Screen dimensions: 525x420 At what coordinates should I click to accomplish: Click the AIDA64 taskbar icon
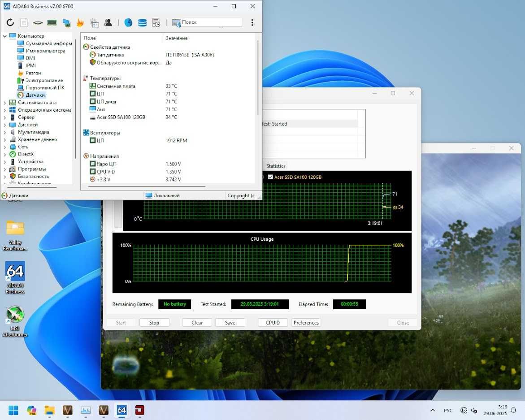[121, 410]
